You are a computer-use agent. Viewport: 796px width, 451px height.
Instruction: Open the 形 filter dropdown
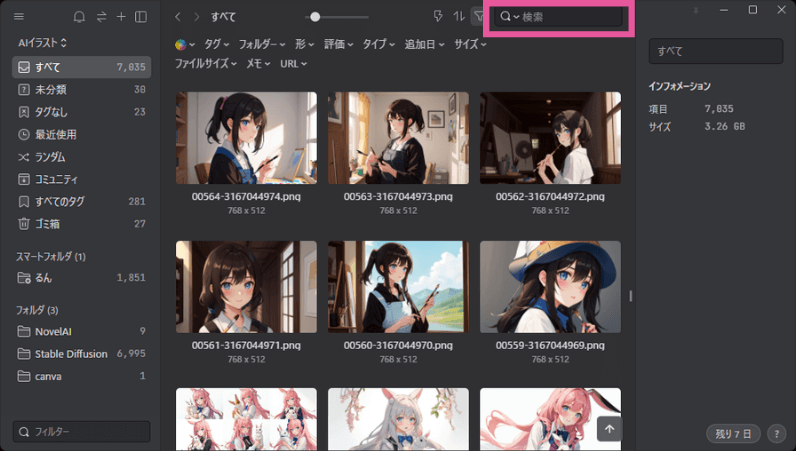pyautogui.click(x=305, y=45)
